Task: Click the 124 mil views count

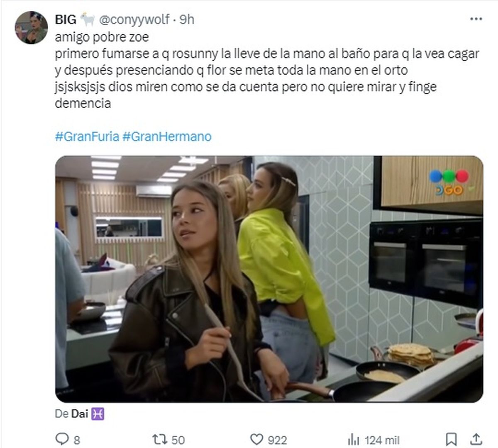Action: (x=382, y=440)
